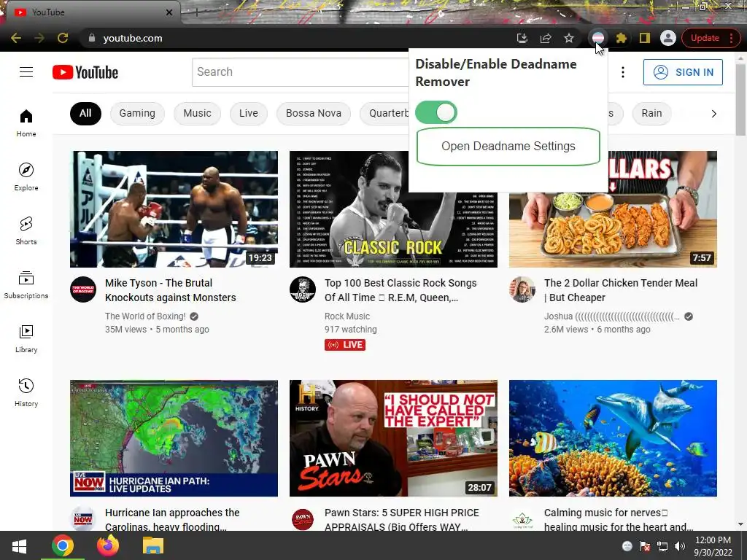Click the Rock Music channel avatar
The width and height of the screenshot is (747, 560).
coord(303,289)
